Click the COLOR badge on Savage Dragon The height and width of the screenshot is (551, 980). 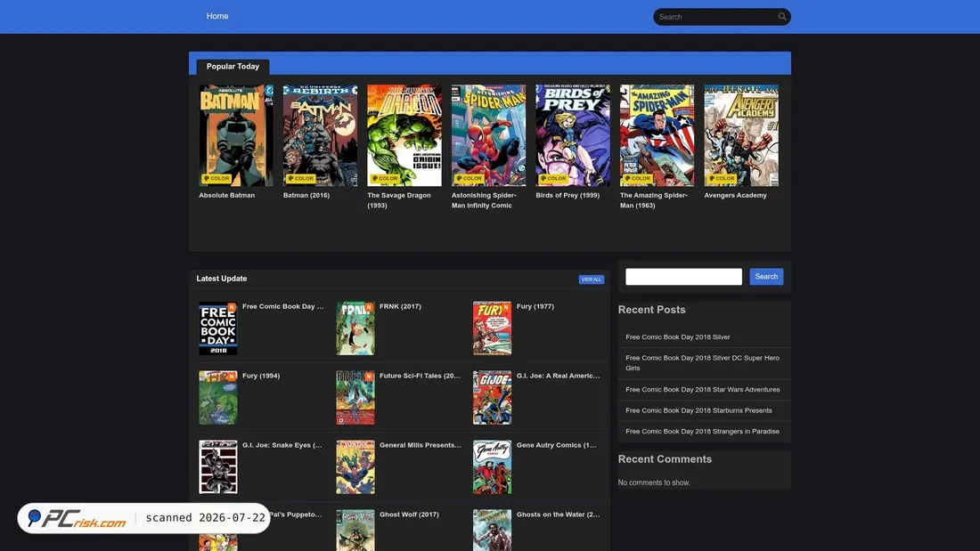pyautogui.click(x=385, y=179)
